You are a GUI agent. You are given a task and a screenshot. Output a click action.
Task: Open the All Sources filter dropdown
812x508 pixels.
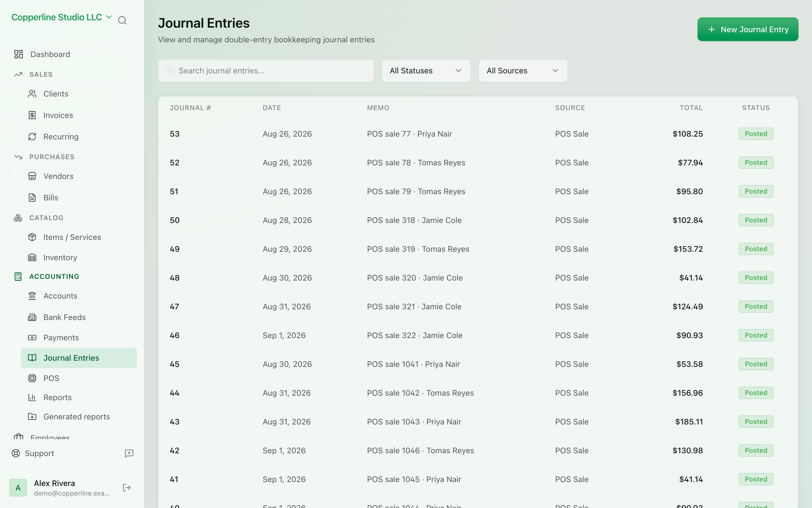[523, 71]
